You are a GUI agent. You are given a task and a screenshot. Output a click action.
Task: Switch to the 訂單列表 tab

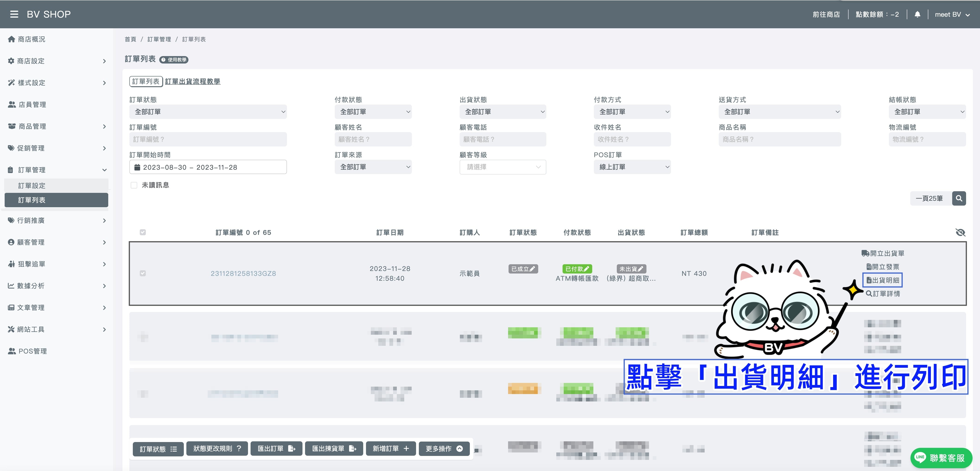pyautogui.click(x=146, y=81)
